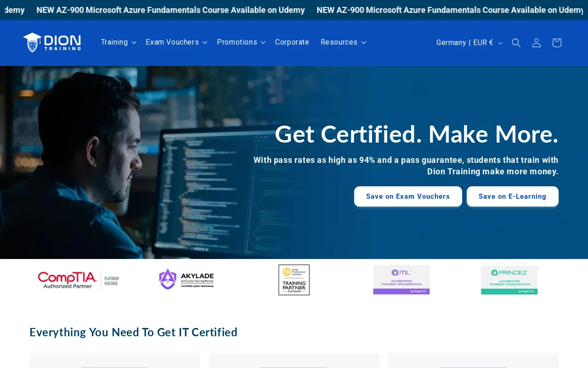Click the Dion Training logo
Viewport: 588px width, 368px height.
(52, 42)
